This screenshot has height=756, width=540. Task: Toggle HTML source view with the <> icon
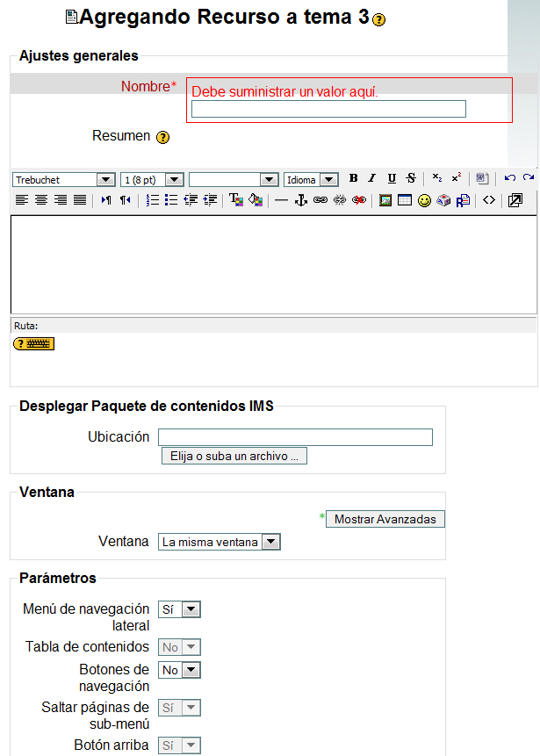click(x=489, y=200)
